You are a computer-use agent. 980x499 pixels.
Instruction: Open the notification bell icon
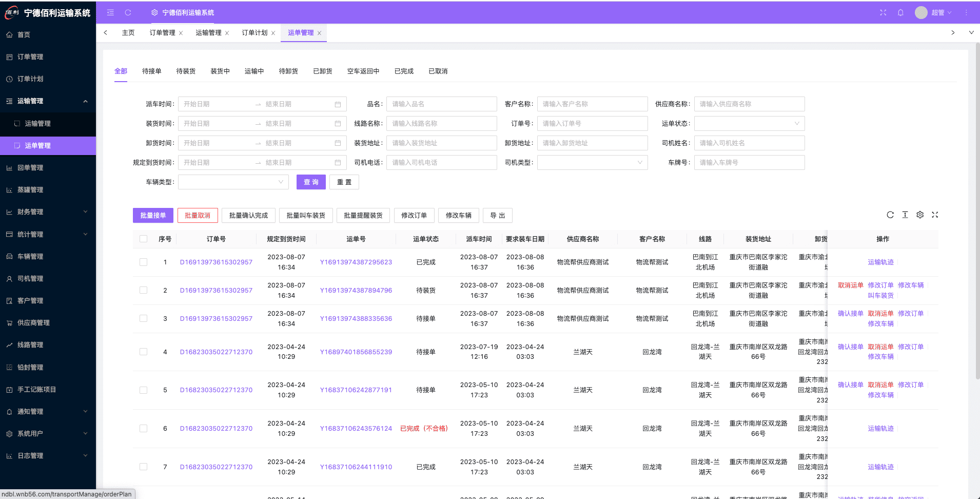coord(900,13)
